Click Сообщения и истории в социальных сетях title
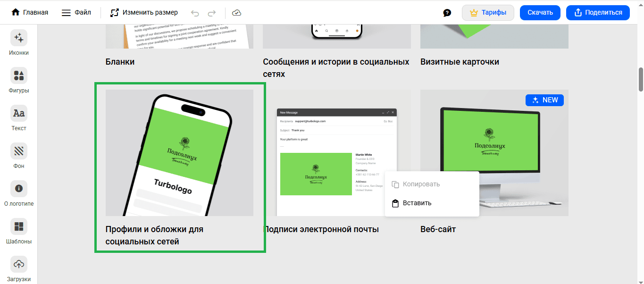Screen dimensions: 644x284 [x=336, y=68]
